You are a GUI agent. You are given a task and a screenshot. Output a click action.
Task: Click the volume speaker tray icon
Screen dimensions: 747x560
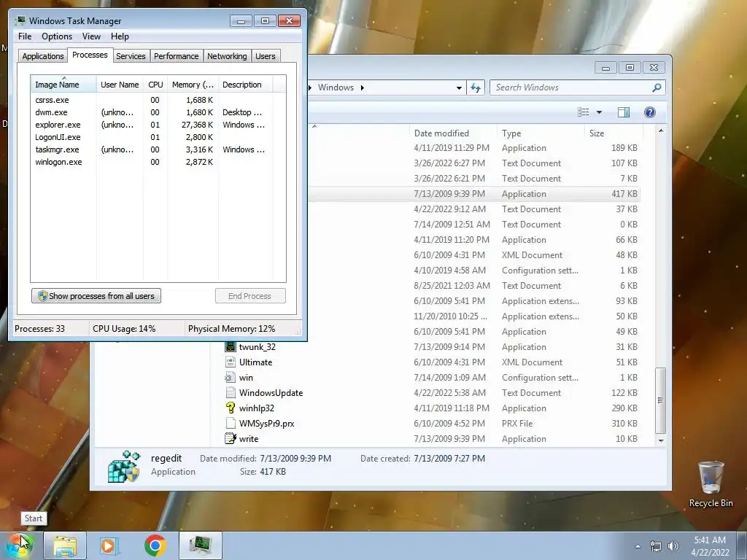coord(673,546)
